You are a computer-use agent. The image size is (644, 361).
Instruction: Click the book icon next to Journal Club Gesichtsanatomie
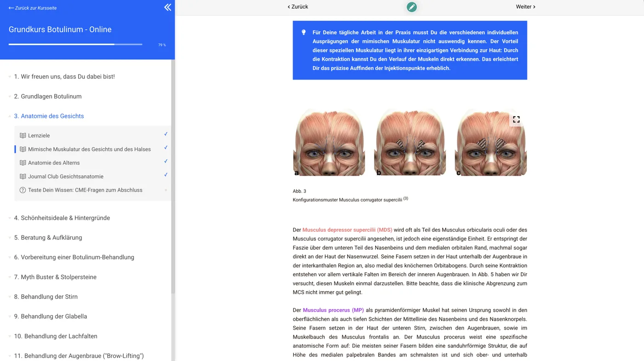click(23, 177)
